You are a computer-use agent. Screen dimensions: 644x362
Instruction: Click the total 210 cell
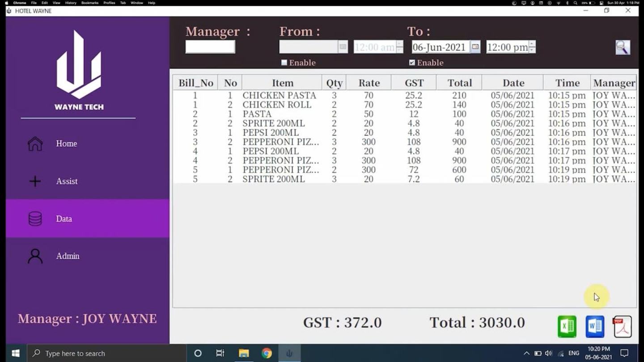(x=459, y=95)
